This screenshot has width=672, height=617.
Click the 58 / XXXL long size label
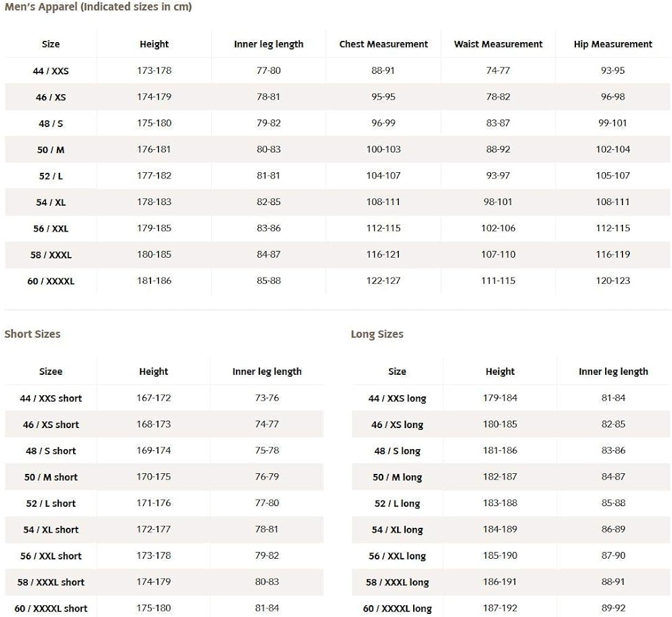397,582
